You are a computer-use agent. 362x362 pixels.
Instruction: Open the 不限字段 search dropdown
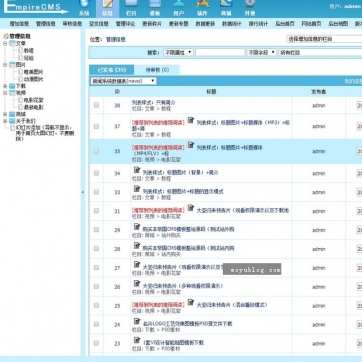pos(261,52)
